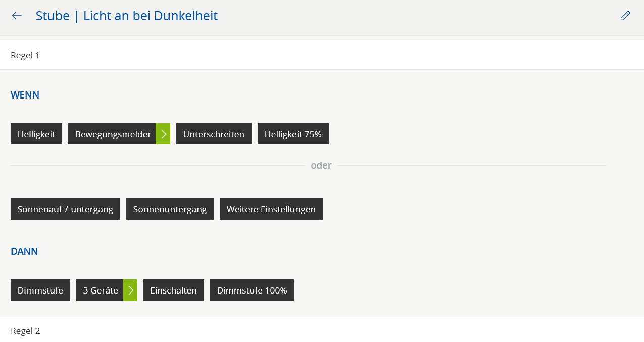Viewport: 644px width, 342px height.
Task: Click the Sonnenuntergang option chip
Action: pyautogui.click(x=170, y=209)
